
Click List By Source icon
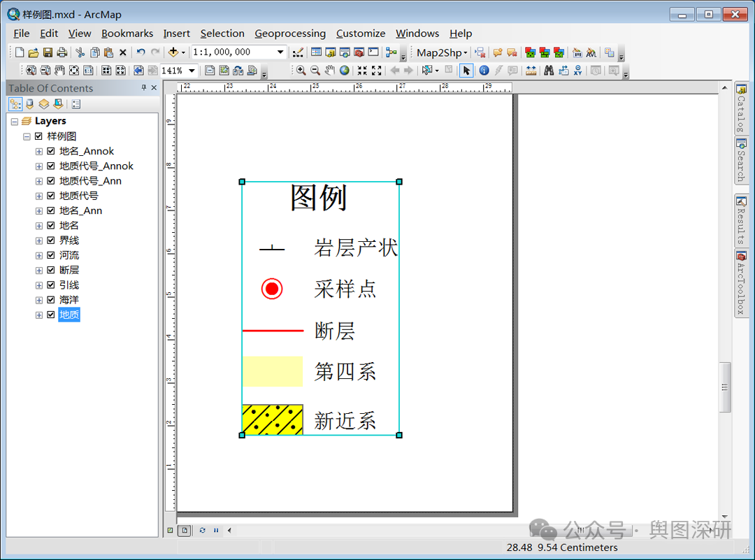[30, 104]
